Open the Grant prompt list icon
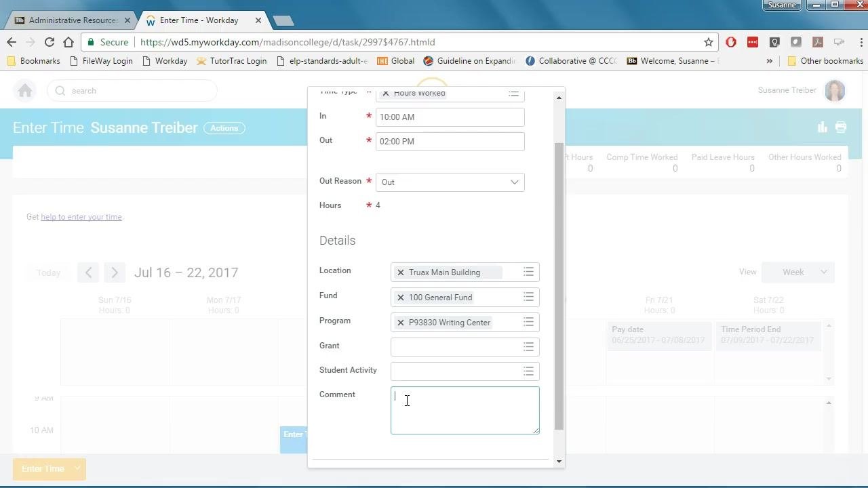This screenshot has height=488, width=868. click(x=528, y=346)
